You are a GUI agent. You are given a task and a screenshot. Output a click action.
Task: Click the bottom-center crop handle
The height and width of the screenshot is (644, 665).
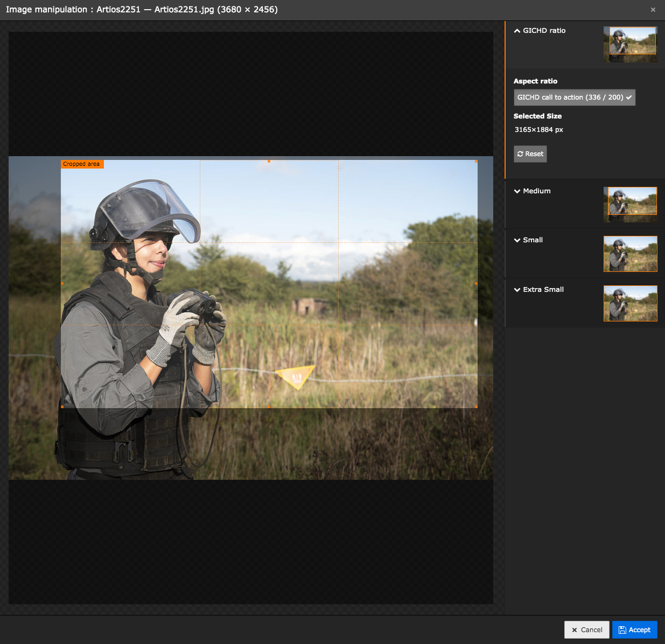click(269, 407)
